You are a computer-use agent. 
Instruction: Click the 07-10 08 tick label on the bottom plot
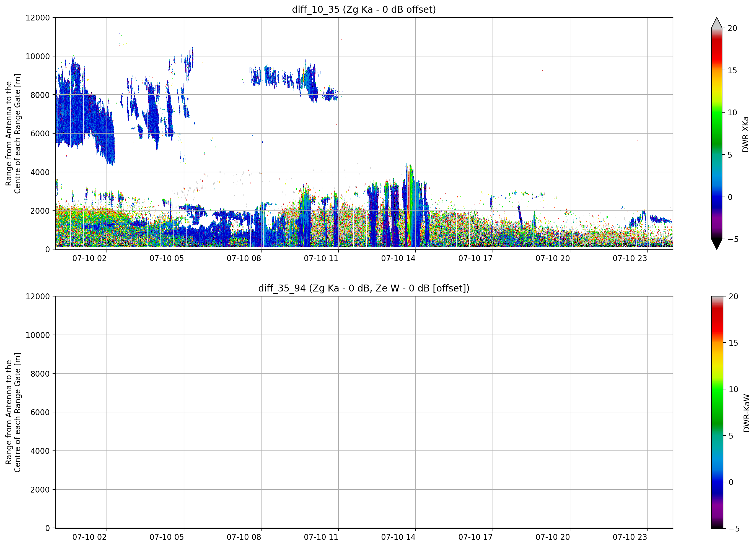(x=244, y=537)
